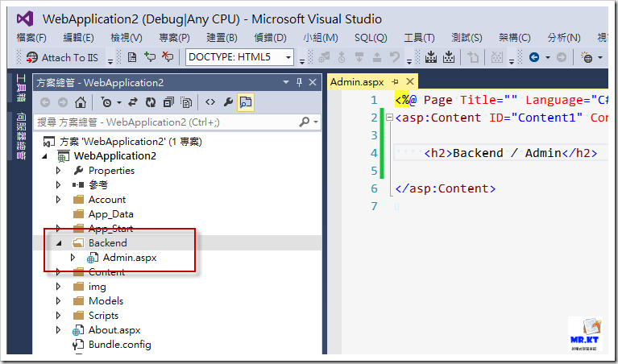The image size is (618, 364).
Task: Select the Bundle.config file
Action: tap(120, 345)
